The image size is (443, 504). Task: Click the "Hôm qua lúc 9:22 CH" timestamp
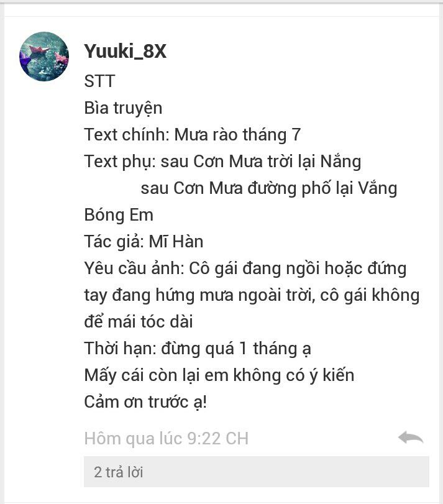tap(167, 438)
